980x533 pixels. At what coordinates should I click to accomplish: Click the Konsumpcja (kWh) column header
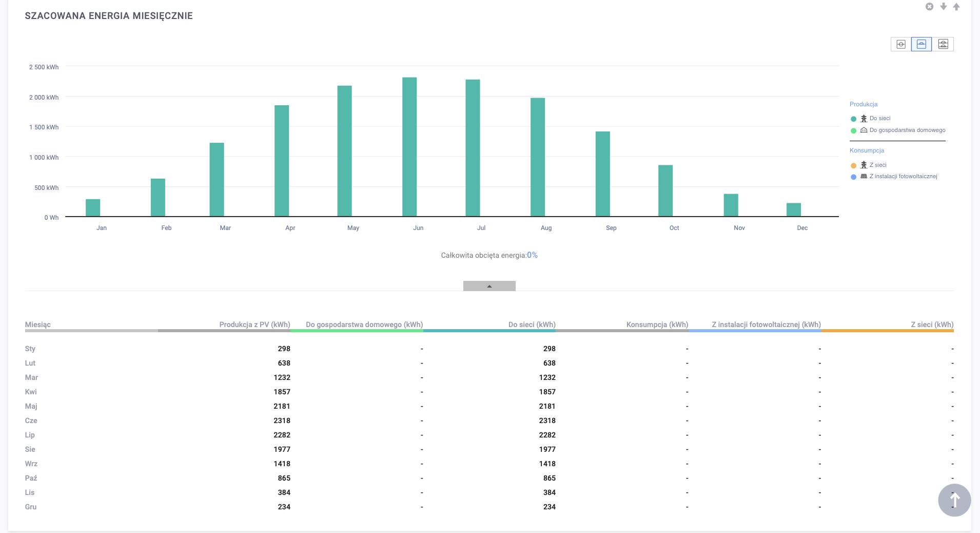[x=657, y=325]
